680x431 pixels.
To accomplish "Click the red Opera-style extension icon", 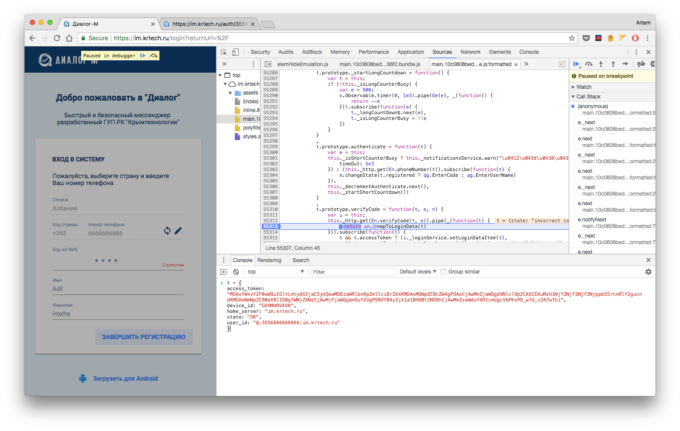I will coord(635,38).
